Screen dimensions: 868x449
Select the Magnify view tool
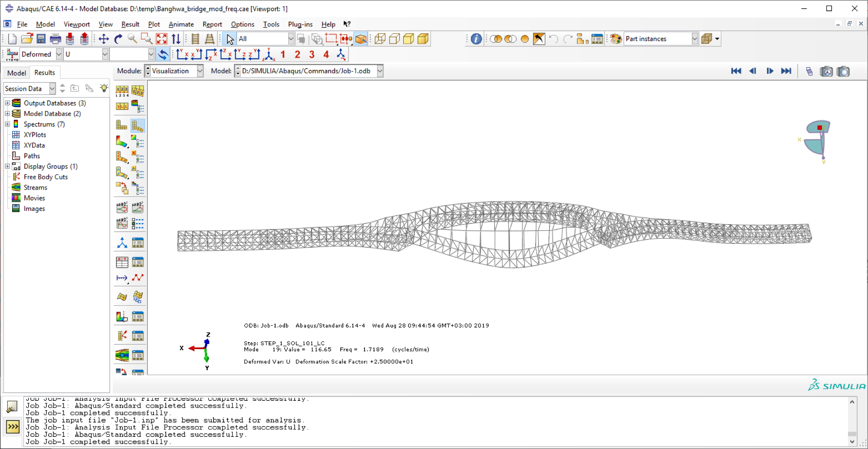tap(132, 39)
